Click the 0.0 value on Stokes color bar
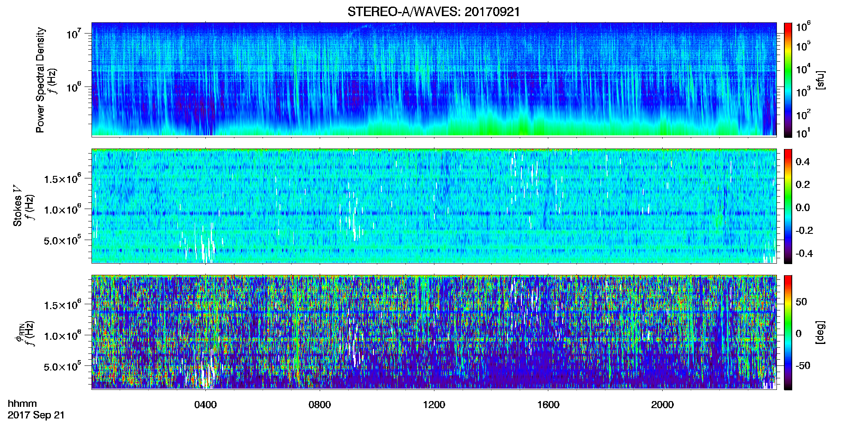868x447 pixels. pos(803,207)
